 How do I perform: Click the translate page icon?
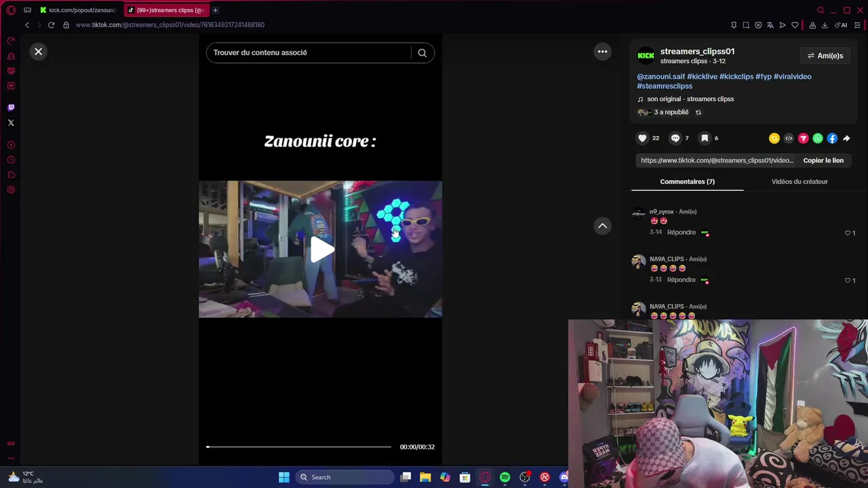tap(770, 25)
